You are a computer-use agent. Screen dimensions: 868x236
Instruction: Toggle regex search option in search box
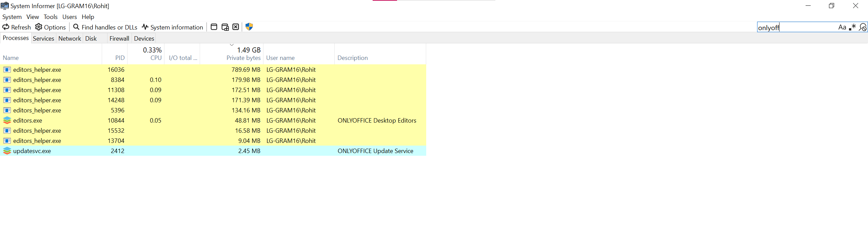point(852,27)
